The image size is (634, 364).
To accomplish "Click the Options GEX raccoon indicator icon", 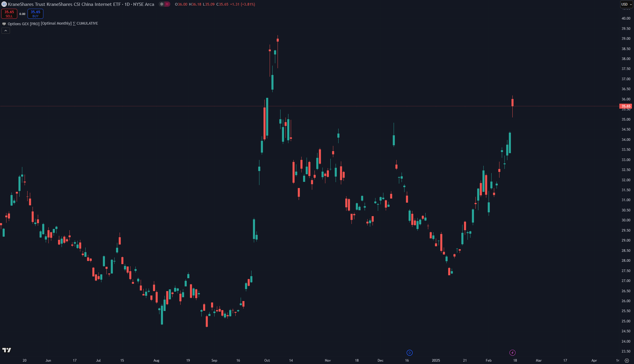I will coord(4,24).
